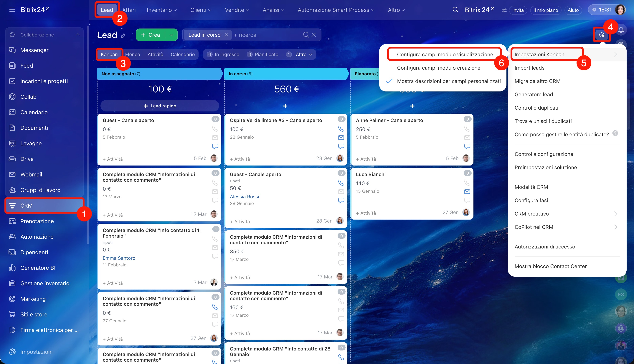
Task: Select Configura campi modulo creazione
Action: (439, 68)
